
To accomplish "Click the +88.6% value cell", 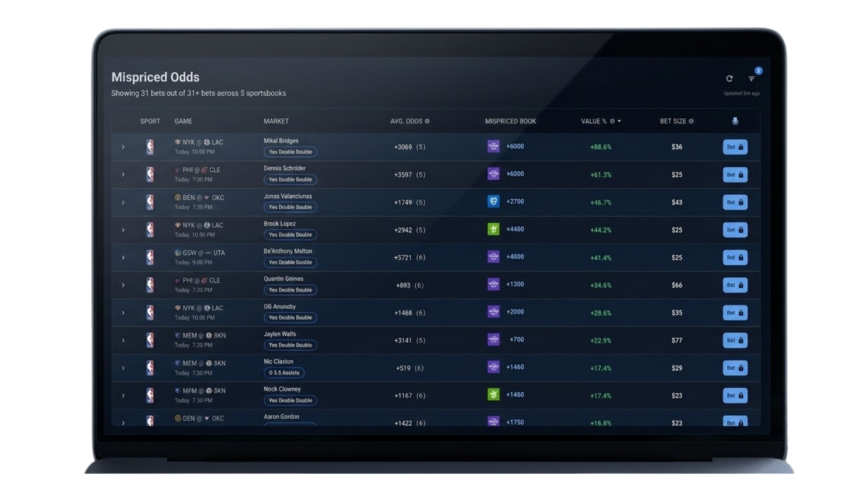I will pyautogui.click(x=601, y=147).
